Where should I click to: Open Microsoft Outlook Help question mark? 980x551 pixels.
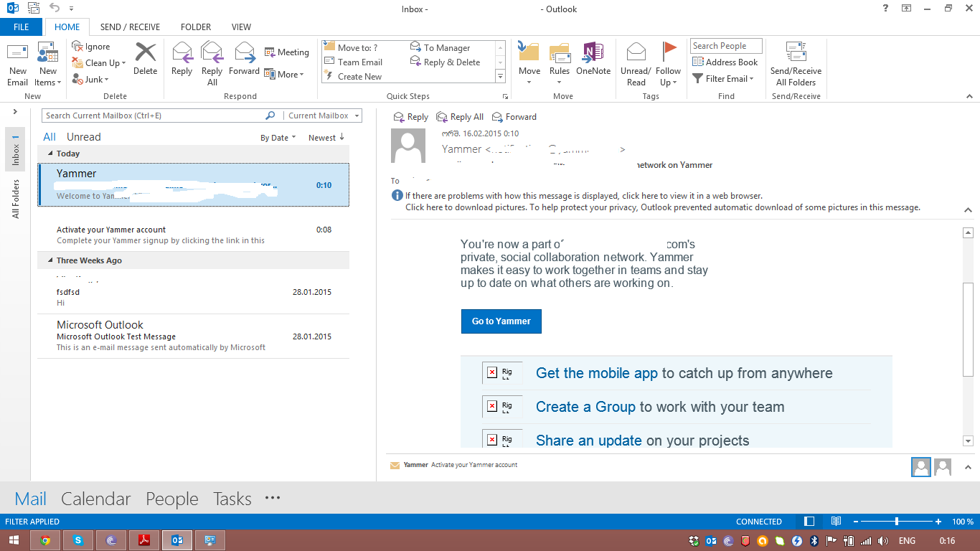click(885, 9)
